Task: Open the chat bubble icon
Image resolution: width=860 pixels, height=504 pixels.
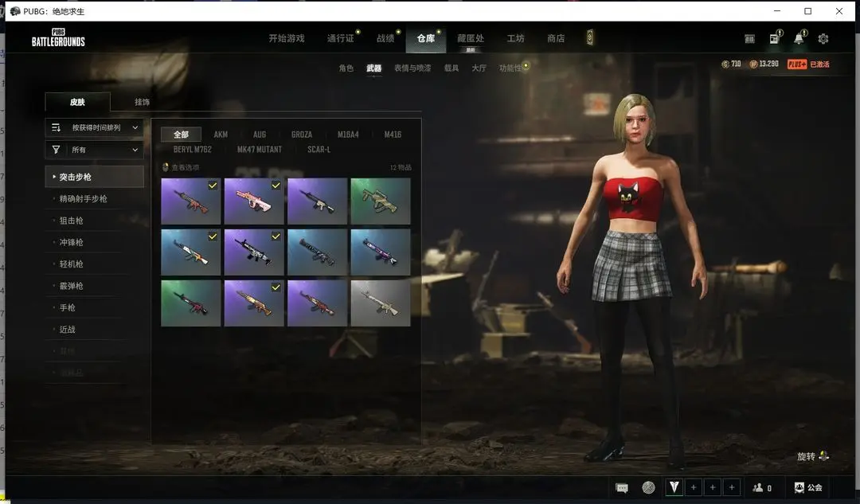Action: tap(622, 487)
